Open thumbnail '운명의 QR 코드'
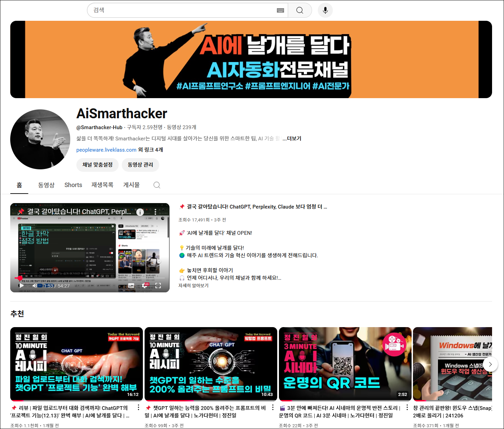The image size is (504, 429). 345,364
